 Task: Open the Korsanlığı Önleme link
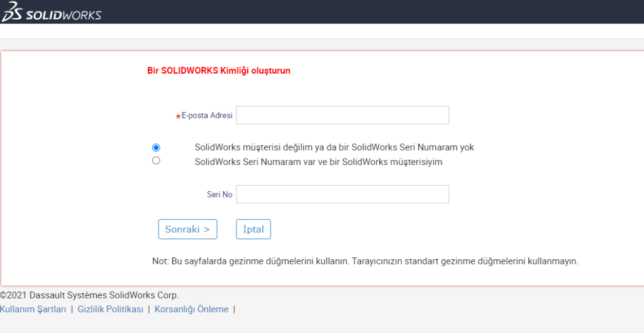pos(191,309)
